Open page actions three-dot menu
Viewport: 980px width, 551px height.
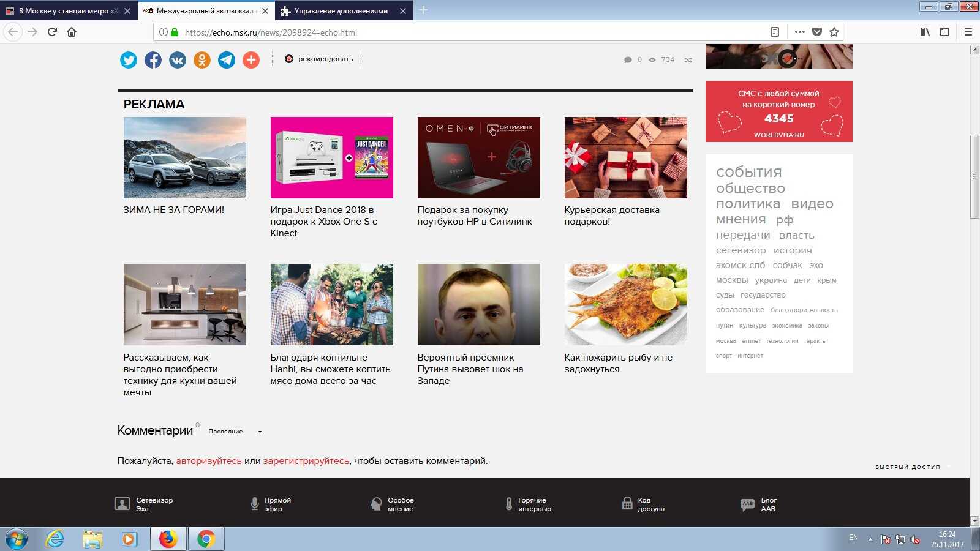[799, 32]
